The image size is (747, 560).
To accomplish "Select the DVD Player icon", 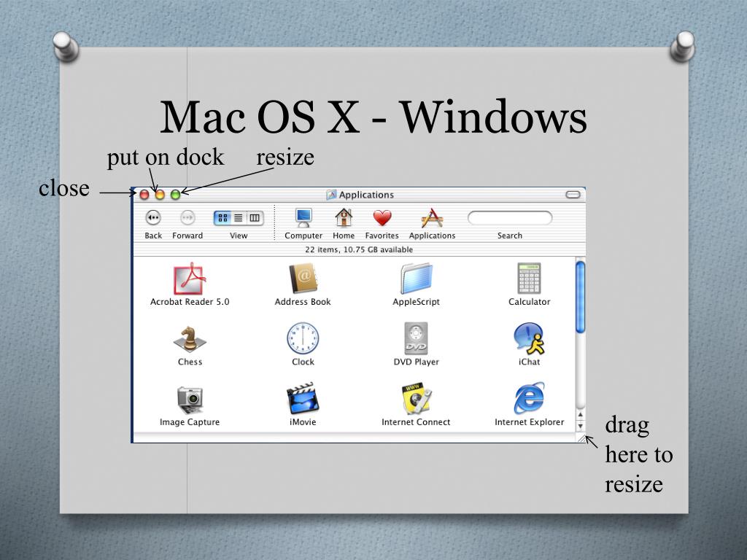I will click(417, 338).
